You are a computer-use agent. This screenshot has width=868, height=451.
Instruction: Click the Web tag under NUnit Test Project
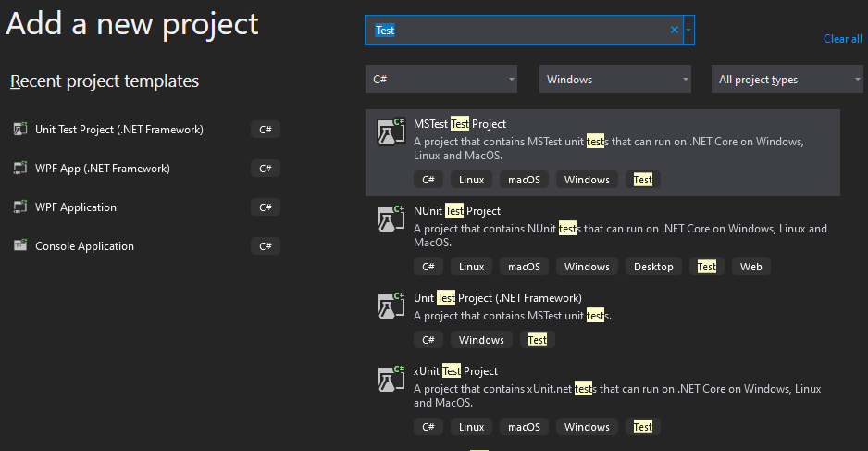(x=751, y=267)
